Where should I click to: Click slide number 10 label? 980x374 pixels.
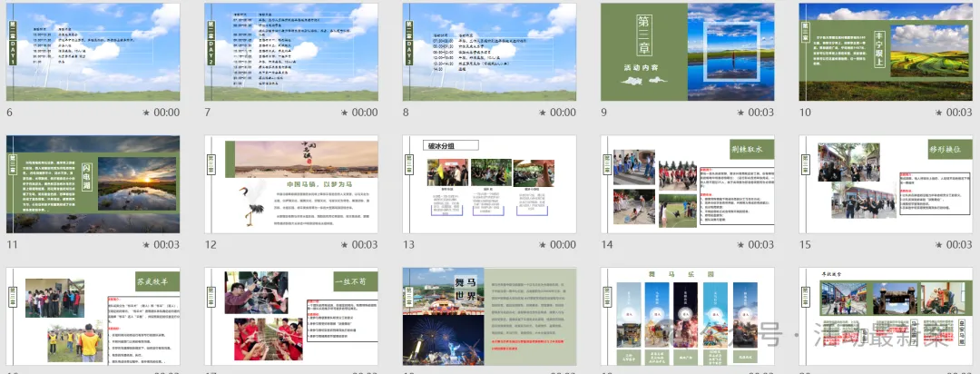pyautogui.click(x=805, y=113)
